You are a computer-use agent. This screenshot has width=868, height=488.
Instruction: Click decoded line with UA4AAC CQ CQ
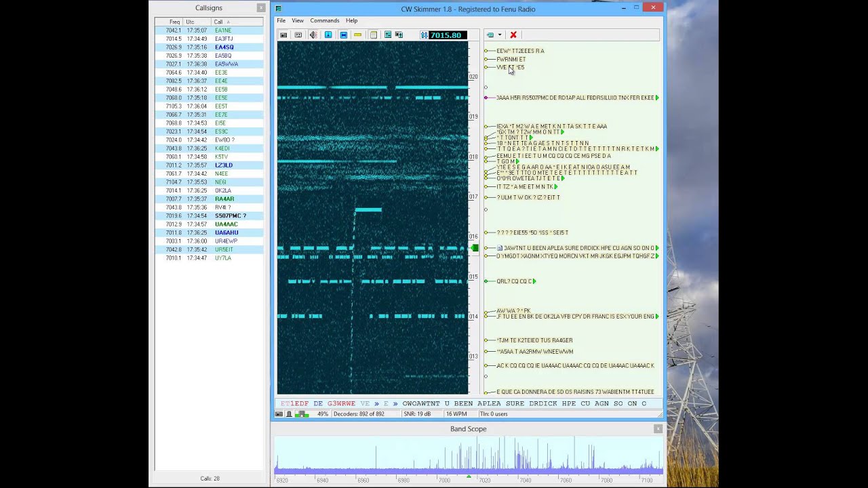[575, 366]
